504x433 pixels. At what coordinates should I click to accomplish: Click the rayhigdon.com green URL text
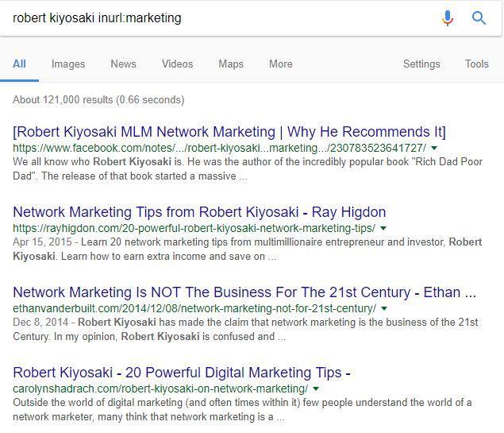click(194, 228)
